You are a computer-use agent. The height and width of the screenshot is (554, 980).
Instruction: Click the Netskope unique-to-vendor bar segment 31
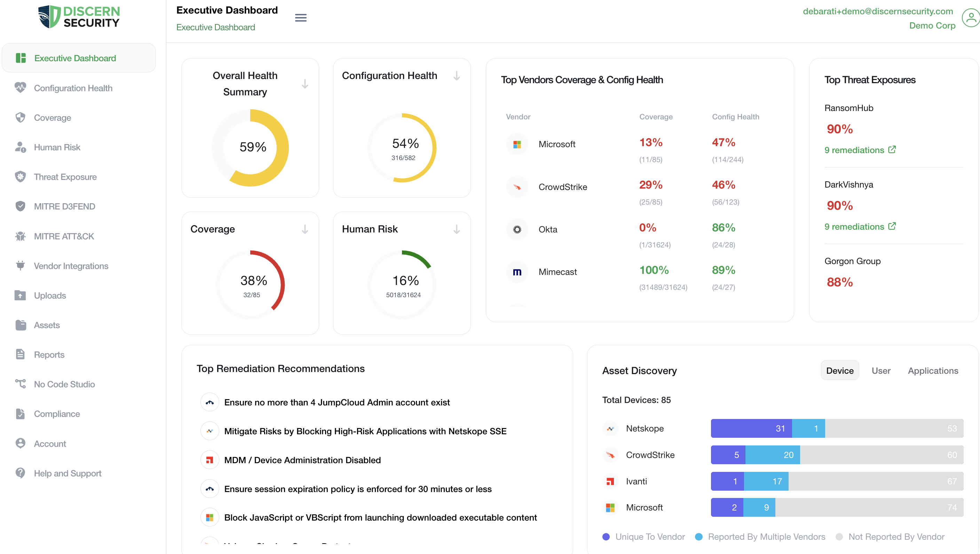point(751,428)
